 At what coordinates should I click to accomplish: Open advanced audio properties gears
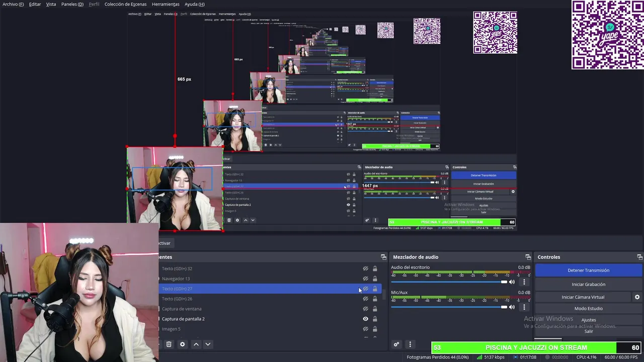[396, 344]
